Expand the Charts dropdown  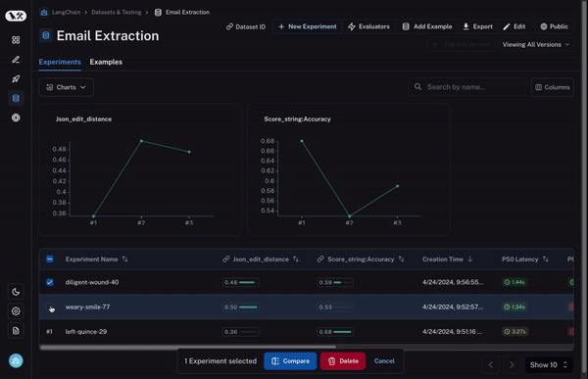(x=66, y=87)
